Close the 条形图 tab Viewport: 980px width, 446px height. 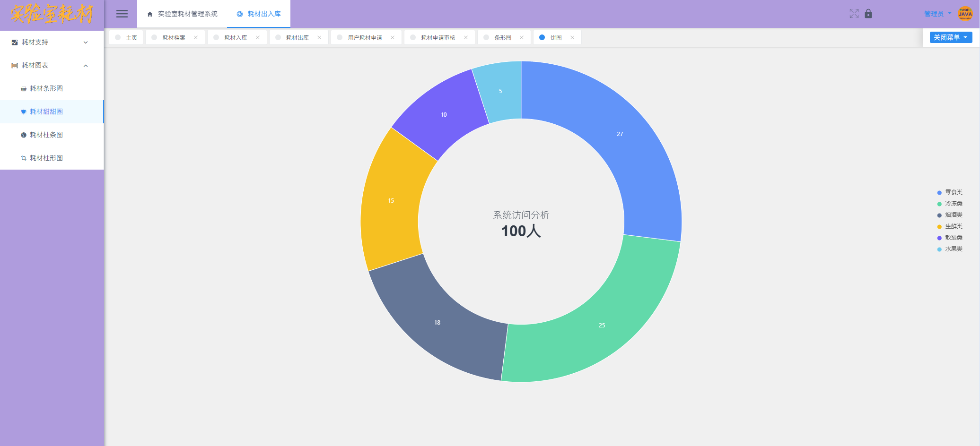pos(522,38)
